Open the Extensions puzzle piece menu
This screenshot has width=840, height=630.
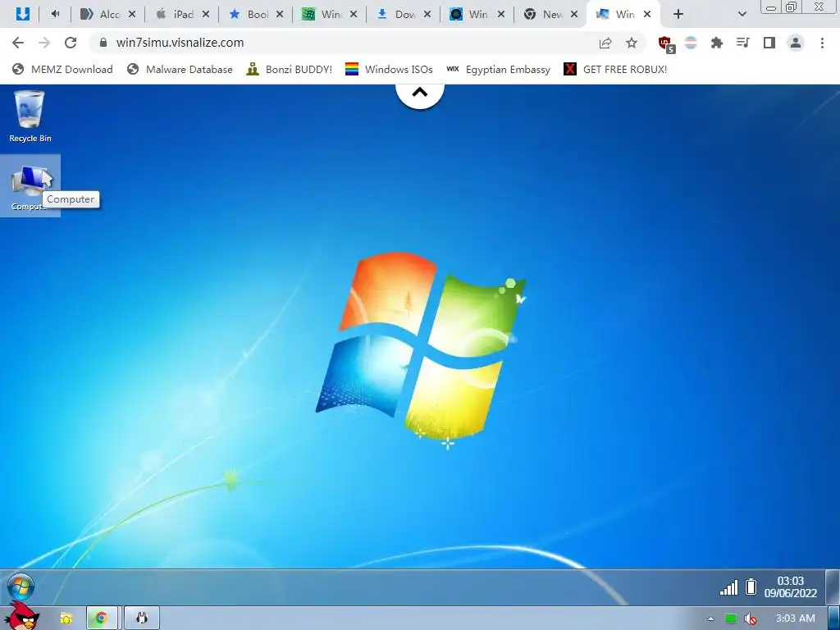pyautogui.click(x=717, y=43)
